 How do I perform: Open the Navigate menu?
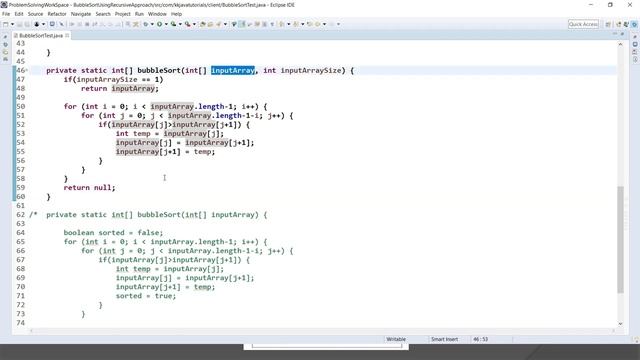81,14
